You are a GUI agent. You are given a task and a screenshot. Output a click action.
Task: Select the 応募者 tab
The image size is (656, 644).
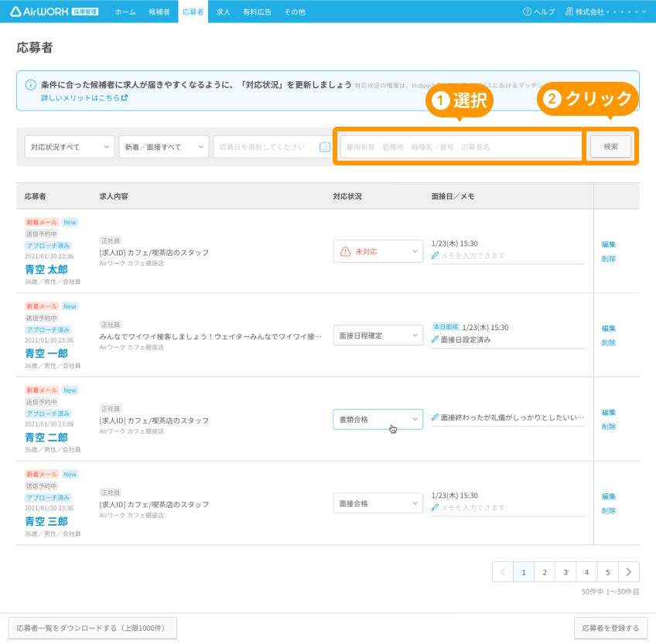(x=193, y=12)
